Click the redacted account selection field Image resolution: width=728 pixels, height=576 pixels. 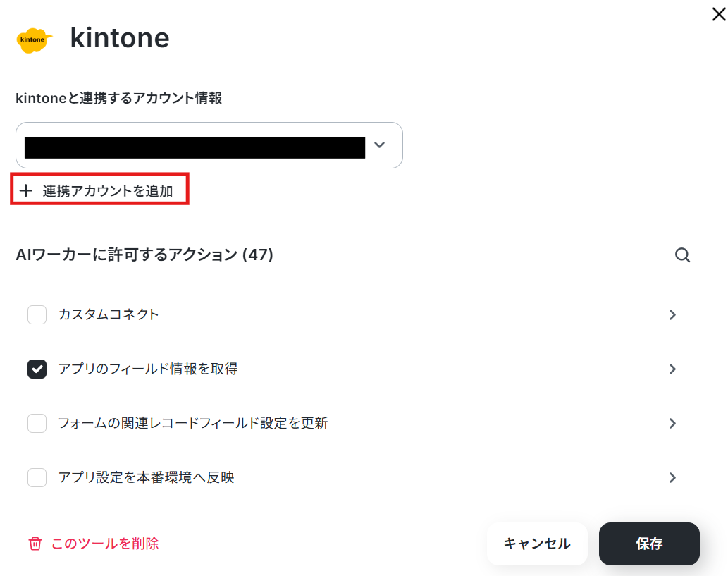click(209, 145)
